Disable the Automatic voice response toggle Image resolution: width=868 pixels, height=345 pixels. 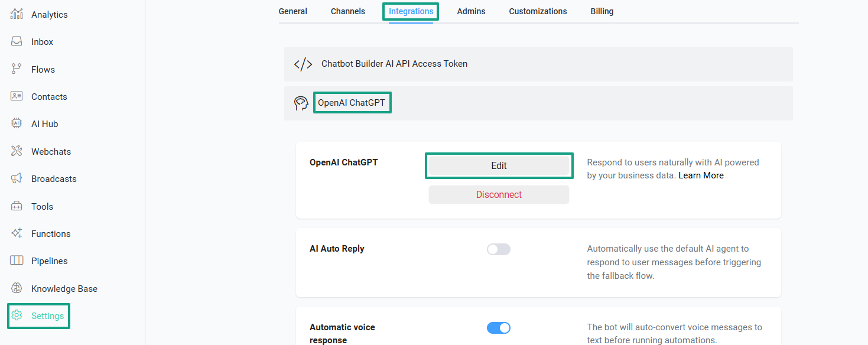tap(499, 328)
